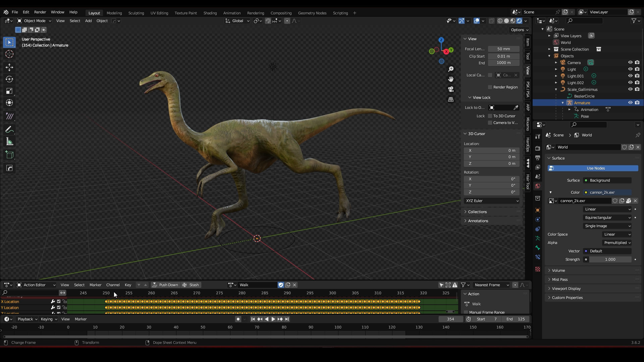Open the Global transform orientation dropdown
The image size is (644, 362).
[x=237, y=21]
